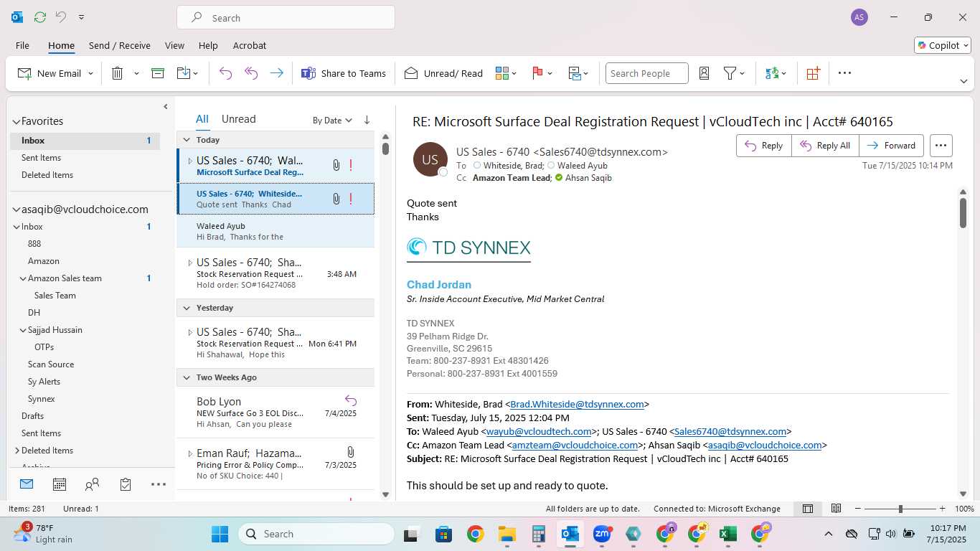Open New Email dropdown arrow

[x=91, y=74]
